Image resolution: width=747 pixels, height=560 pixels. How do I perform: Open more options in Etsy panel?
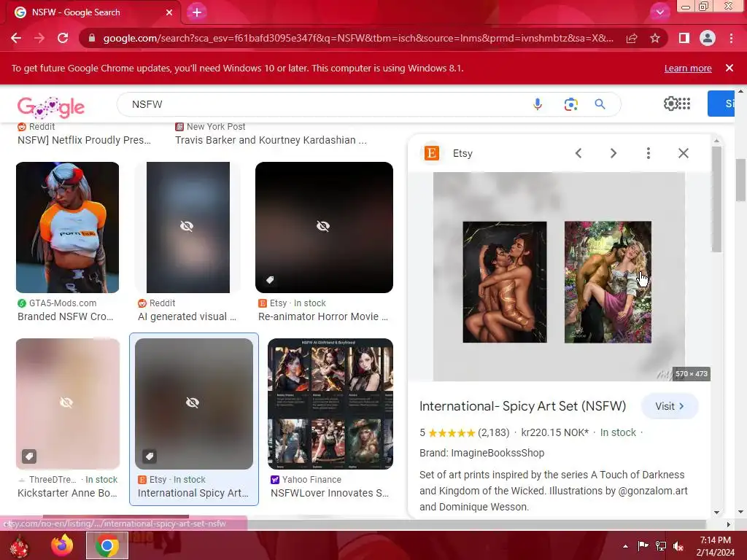pos(649,153)
